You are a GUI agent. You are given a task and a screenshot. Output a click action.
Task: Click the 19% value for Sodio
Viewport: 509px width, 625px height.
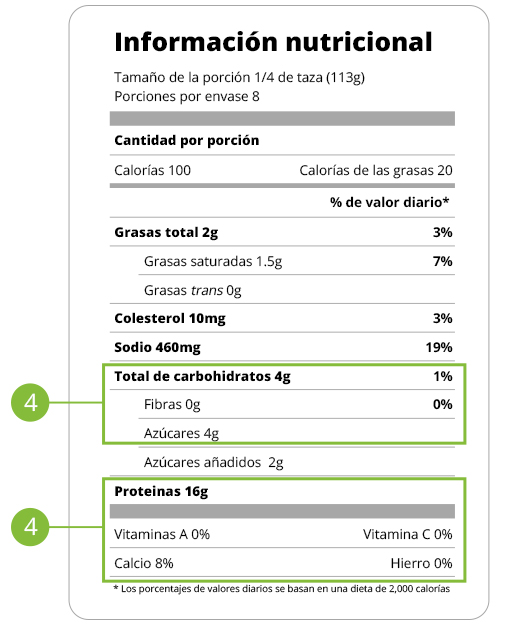click(x=439, y=347)
